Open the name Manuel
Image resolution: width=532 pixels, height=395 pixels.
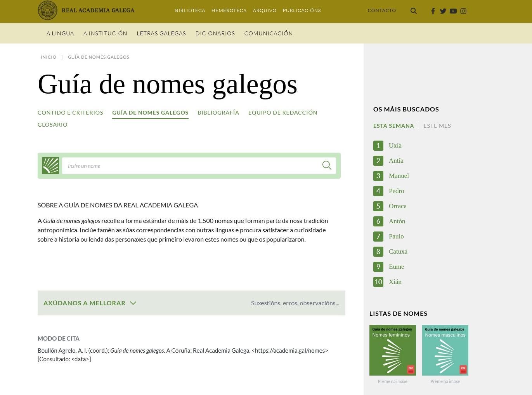pyautogui.click(x=399, y=176)
